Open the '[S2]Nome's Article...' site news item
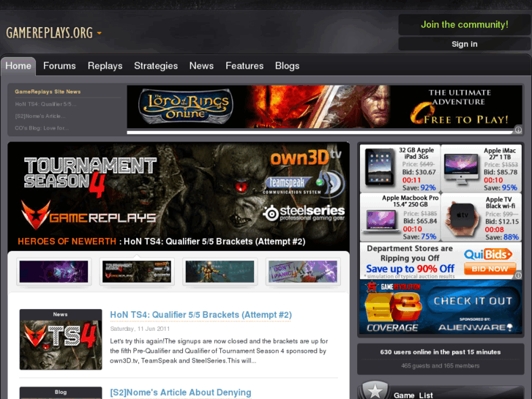532x399 pixels. (x=40, y=116)
